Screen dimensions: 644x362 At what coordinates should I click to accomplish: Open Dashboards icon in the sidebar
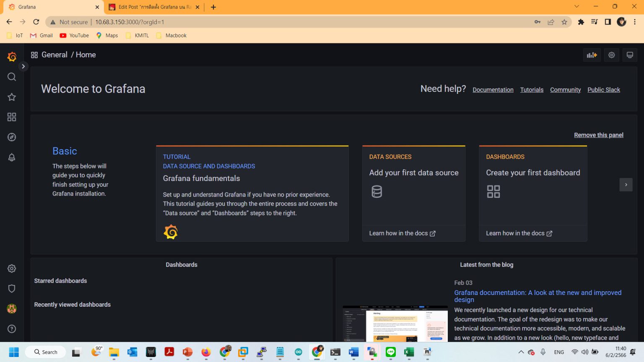pos(11,117)
